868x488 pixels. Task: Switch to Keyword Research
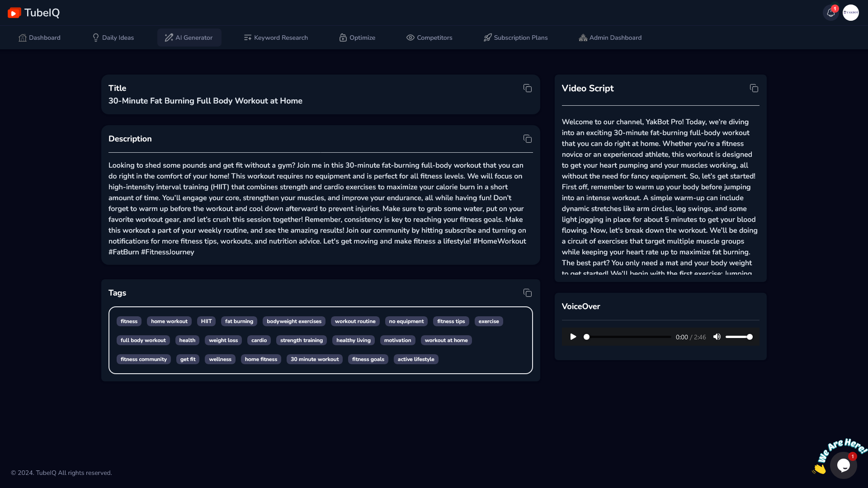(x=276, y=38)
